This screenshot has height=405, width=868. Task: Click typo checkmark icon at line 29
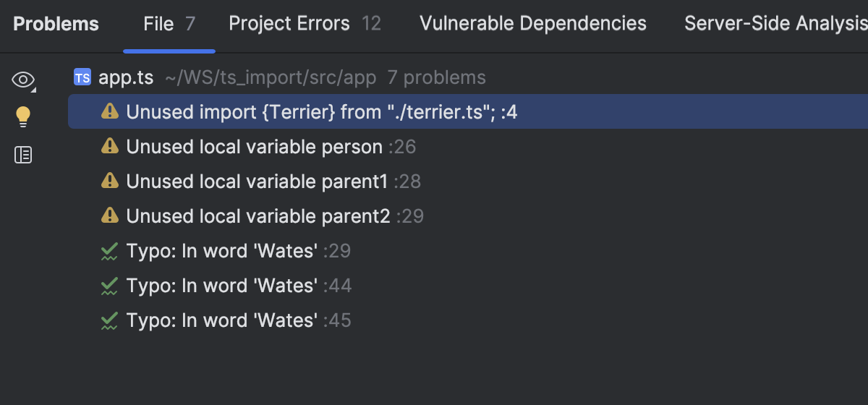coord(109,251)
